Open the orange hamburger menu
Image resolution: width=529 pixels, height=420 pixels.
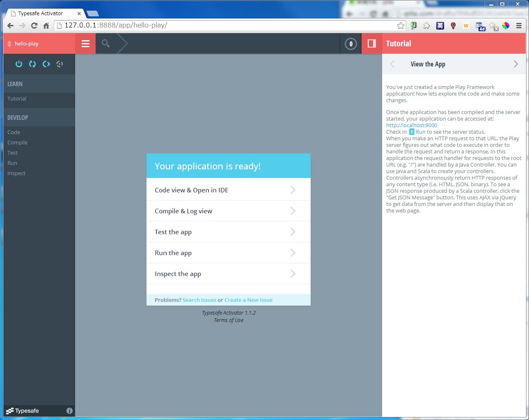click(x=85, y=43)
